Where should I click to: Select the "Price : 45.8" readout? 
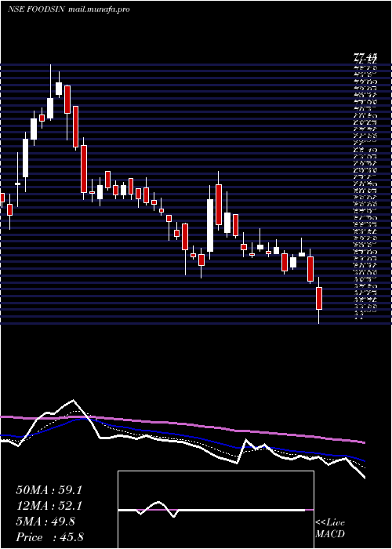pyautogui.click(x=49, y=537)
